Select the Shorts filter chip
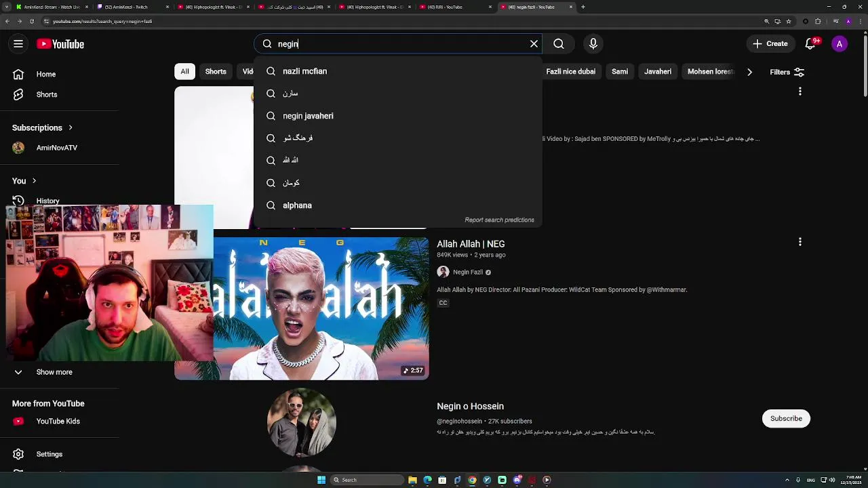The width and height of the screenshot is (868, 488). pos(216,72)
